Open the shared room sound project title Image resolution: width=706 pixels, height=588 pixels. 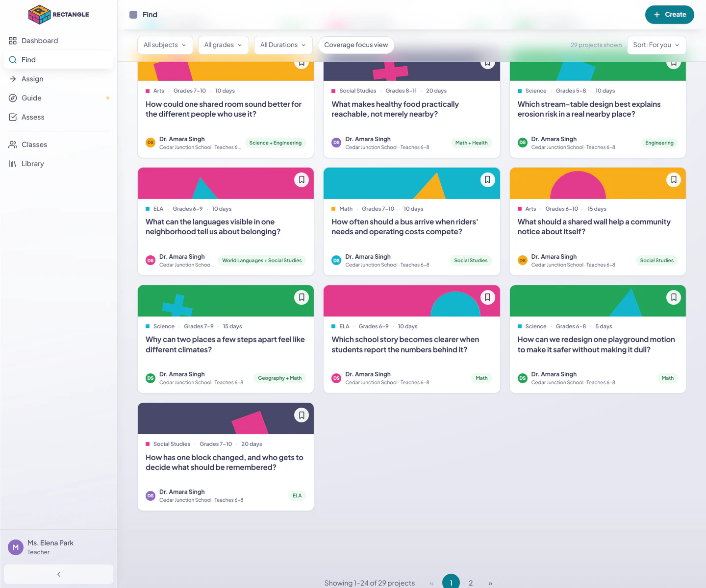[x=224, y=109]
